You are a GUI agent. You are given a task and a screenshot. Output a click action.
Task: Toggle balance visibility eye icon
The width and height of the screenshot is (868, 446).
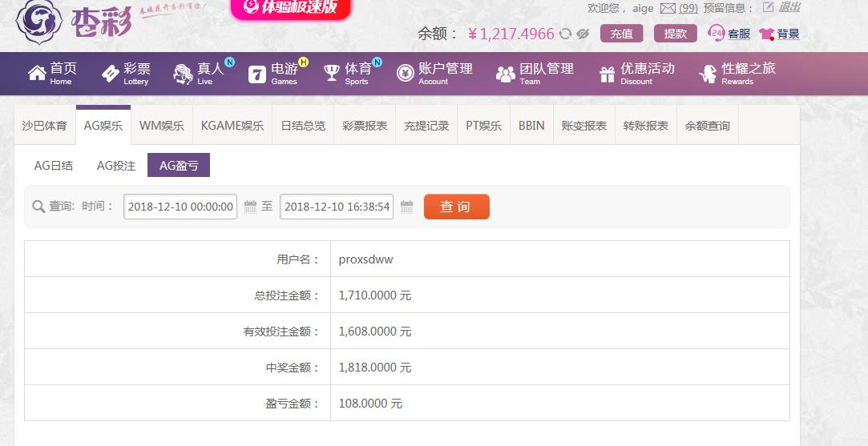coord(583,34)
